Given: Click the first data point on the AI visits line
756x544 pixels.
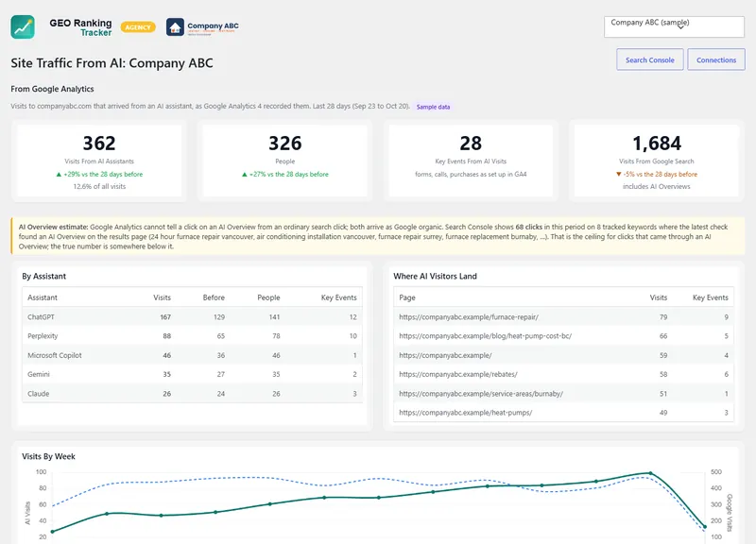Looking at the screenshot, I should (x=53, y=532).
